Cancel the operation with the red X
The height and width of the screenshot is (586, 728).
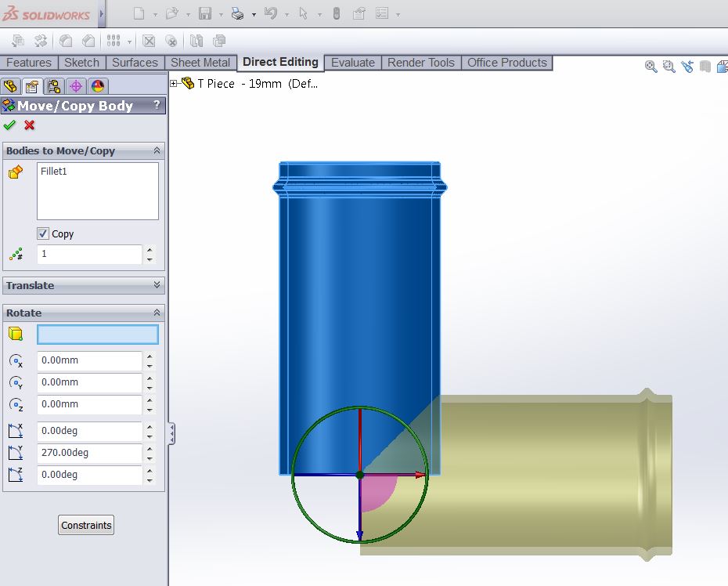tap(30, 125)
